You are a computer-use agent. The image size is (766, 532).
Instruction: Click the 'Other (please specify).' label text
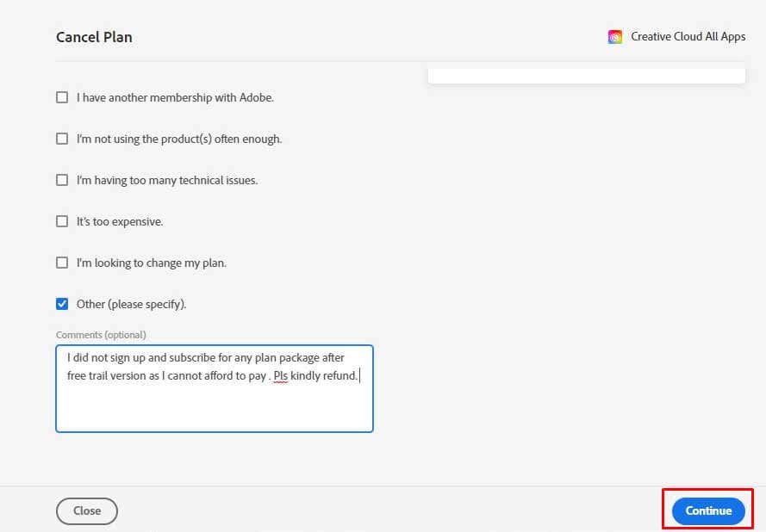point(131,304)
